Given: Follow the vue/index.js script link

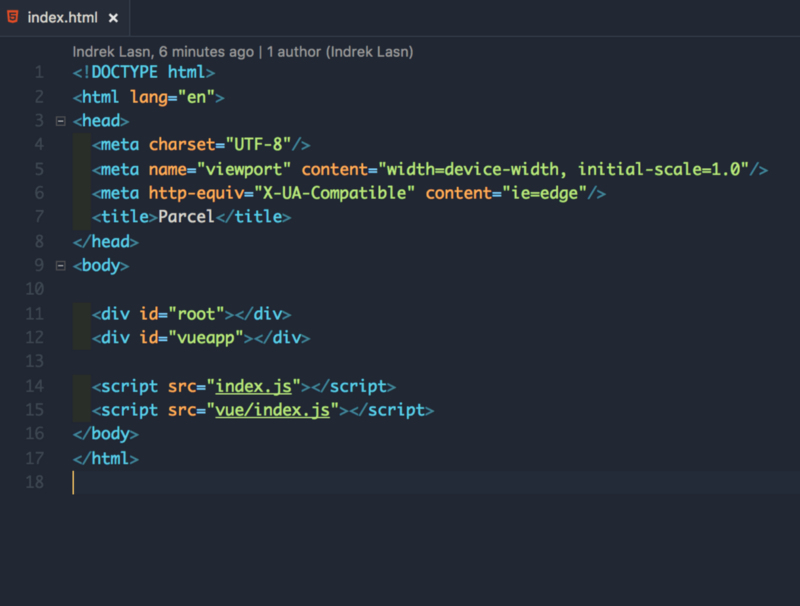Looking at the screenshot, I should (x=272, y=410).
